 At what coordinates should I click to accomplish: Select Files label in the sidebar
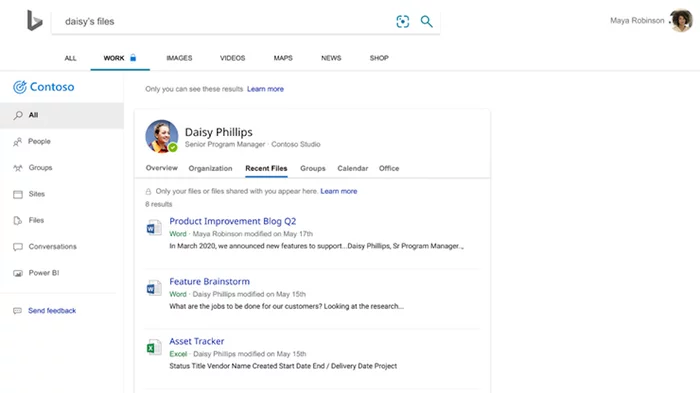pos(36,221)
